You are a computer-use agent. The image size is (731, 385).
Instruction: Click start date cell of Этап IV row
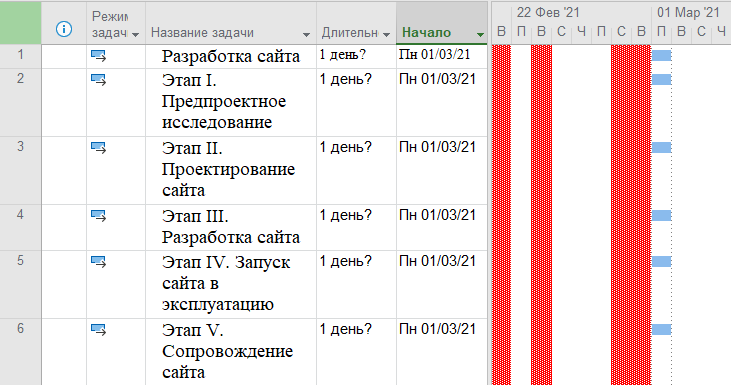pos(441,285)
